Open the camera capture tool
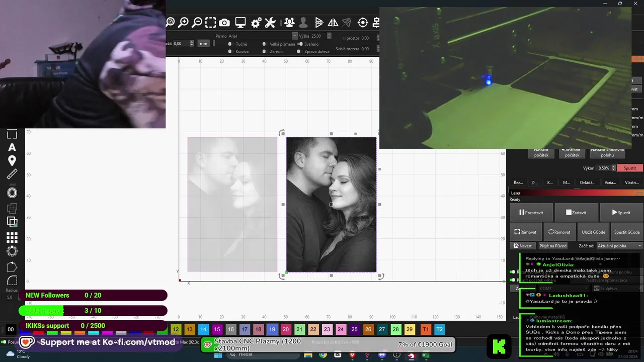 (x=224, y=23)
